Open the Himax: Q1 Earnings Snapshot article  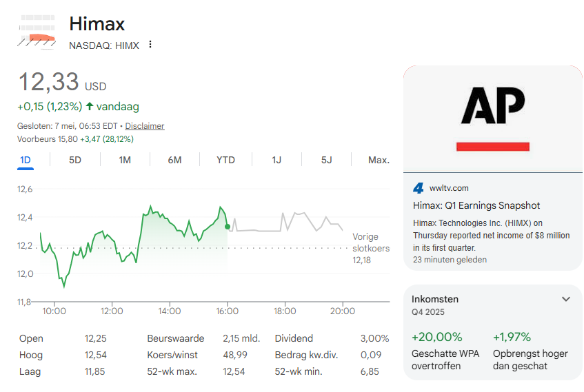coord(476,205)
